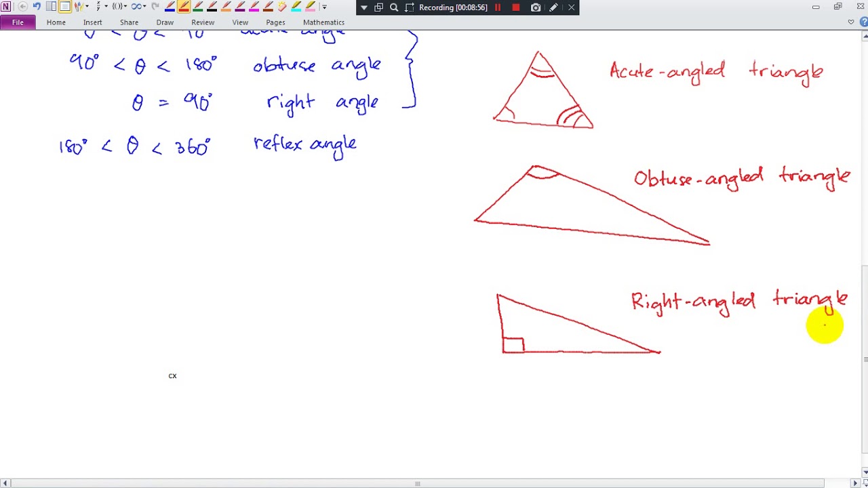Switch to the Share ribbon tab

click(x=129, y=22)
